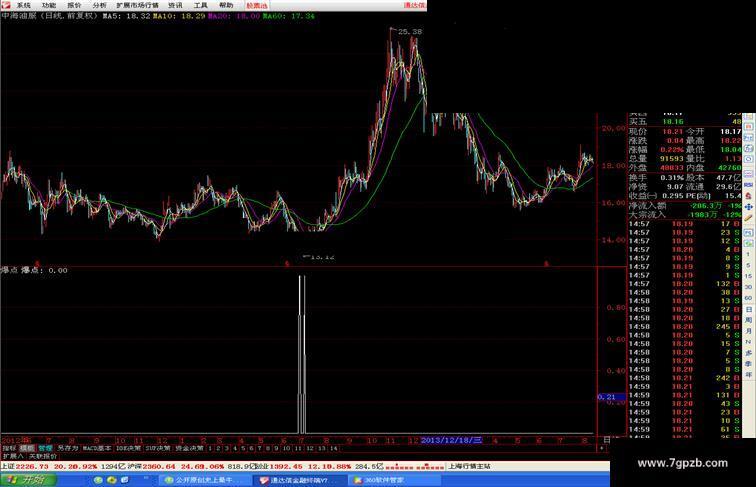Viewport: 756px width, 487px height.
Task: Click the red app logo icon in title bar
Action: [x=5, y=5]
